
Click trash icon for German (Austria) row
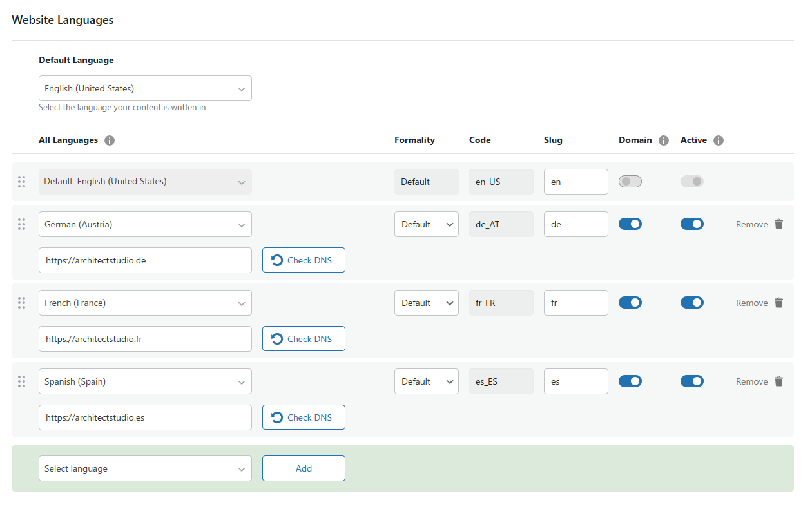(778, 224)
